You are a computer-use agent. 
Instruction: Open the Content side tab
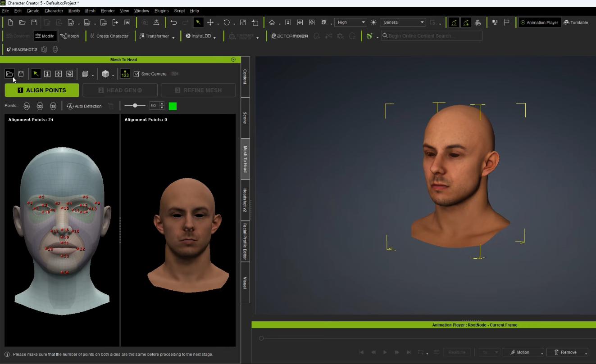pyautogui.click(x=245, y=77)
